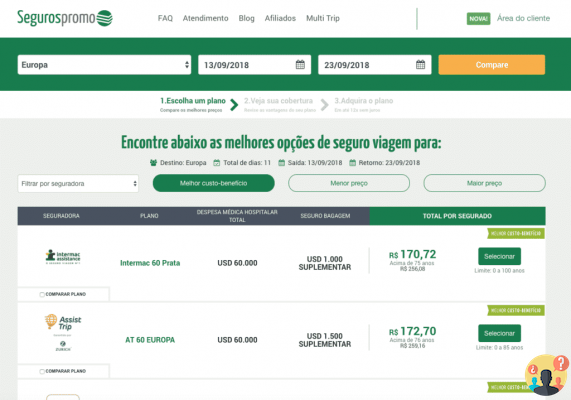Click Selecionar for AT 60 Europa
The width and height of the screenshot is (571, 400).
499,333
